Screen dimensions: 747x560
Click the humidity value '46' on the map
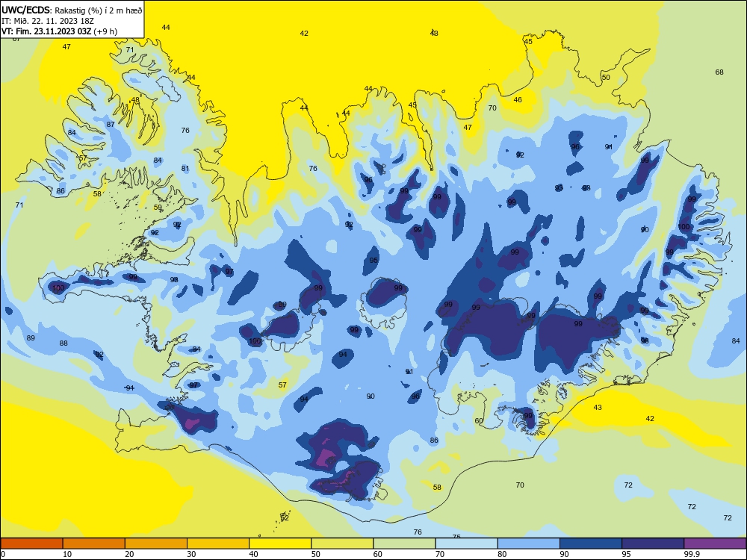(518, 99)
